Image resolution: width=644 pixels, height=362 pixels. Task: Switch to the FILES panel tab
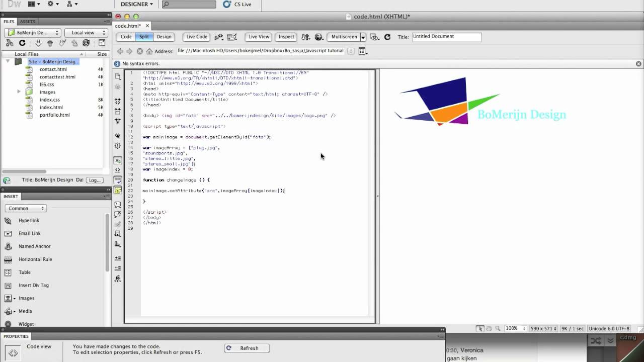click(9, 22)
